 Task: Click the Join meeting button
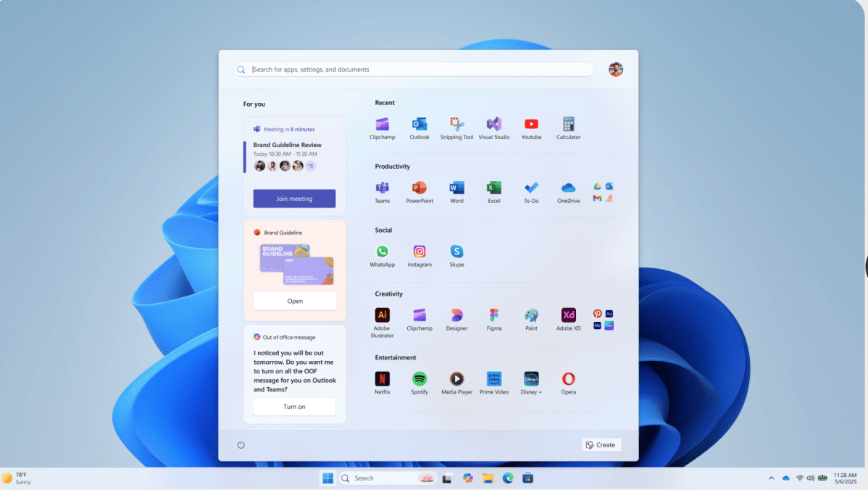tap(294, 199)
